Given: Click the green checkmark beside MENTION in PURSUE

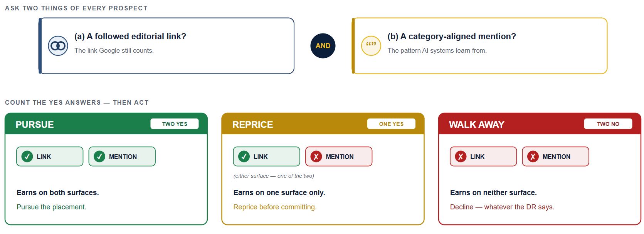Looking at the screenshot, I should (x=99, y=157).
